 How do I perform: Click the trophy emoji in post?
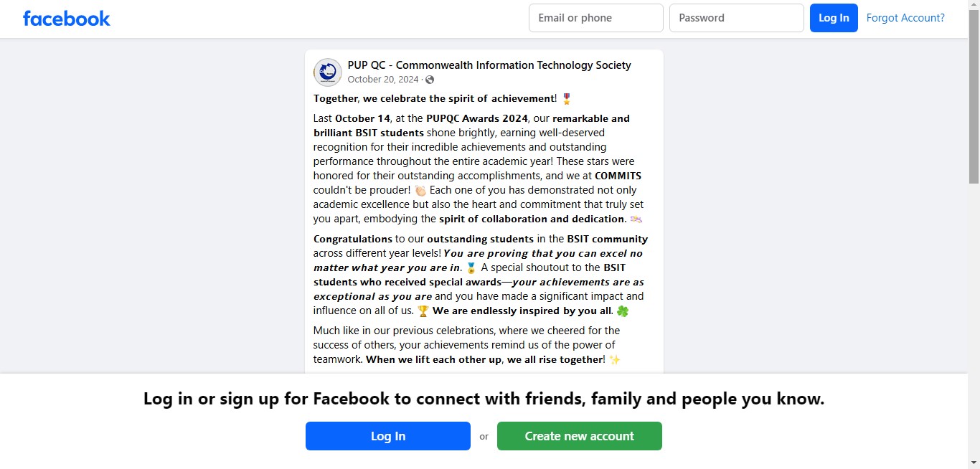click(423, 311)
